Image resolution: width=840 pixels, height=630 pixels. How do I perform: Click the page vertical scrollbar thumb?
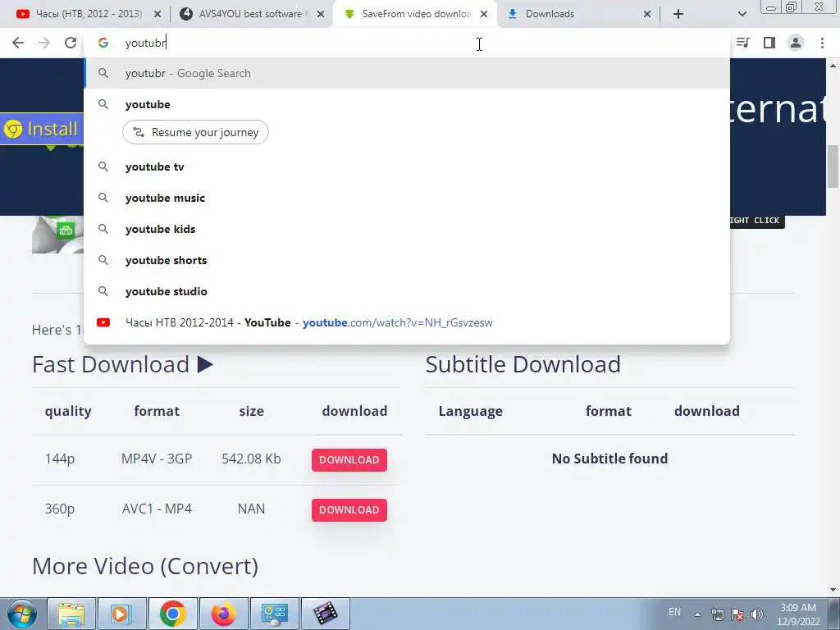(x=833, y=166)
